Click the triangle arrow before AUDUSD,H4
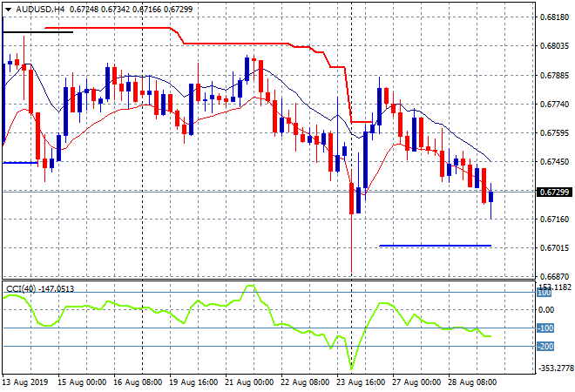575x392 pixels. 8,10
